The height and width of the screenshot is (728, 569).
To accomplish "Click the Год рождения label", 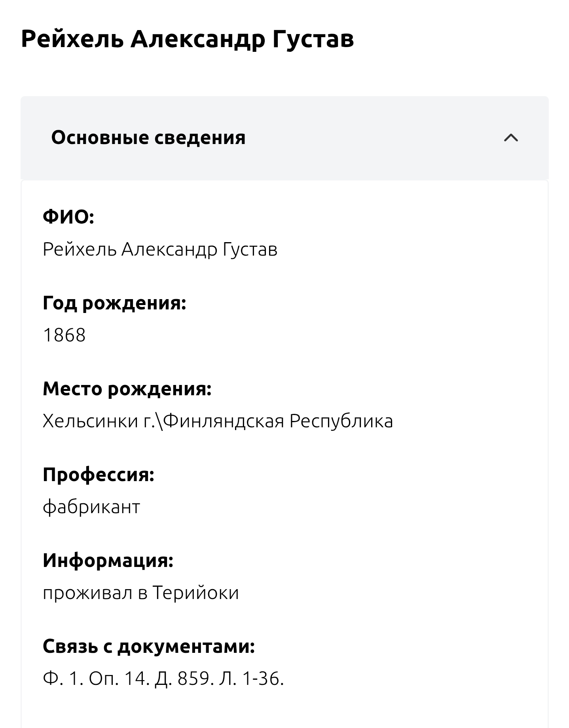I will coord(114,303).
